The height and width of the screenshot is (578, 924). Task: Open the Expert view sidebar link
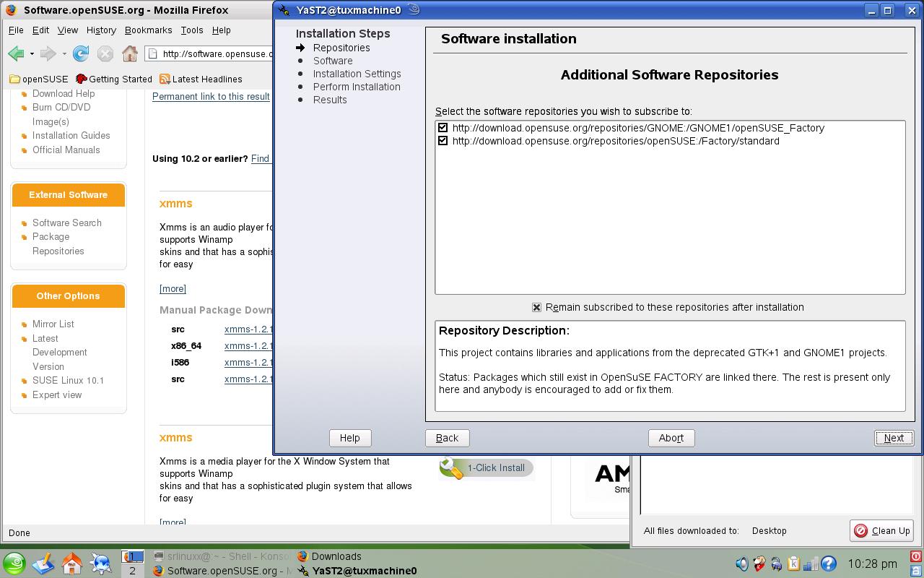coord(57,394)
